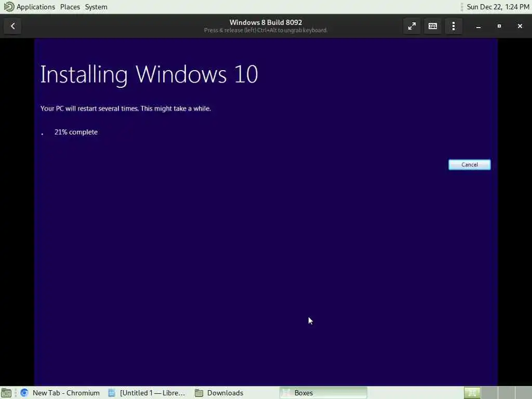Screen dimensions: 532x399
Task: Select the third workspace in workspace switcher
Action: 506,393
